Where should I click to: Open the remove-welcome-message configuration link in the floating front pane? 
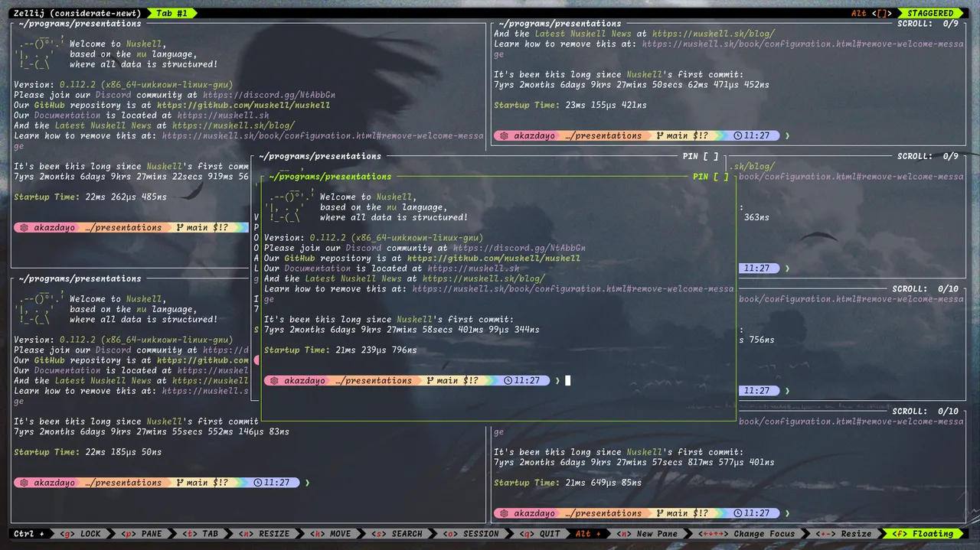(x=573, y=289)
